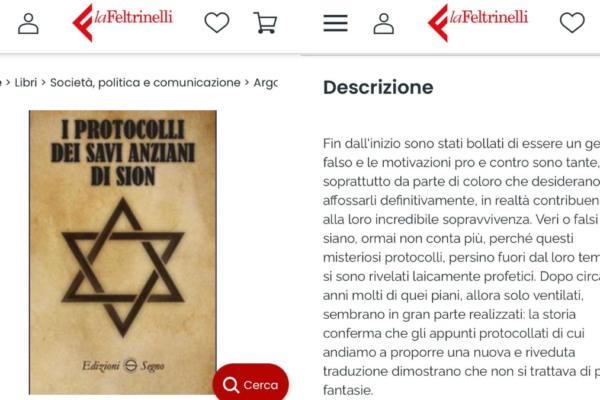This screenshot has height=400, width=600.
Task: Click the description paragraph starting Fin dall'inizio
Action: [461, 267]
